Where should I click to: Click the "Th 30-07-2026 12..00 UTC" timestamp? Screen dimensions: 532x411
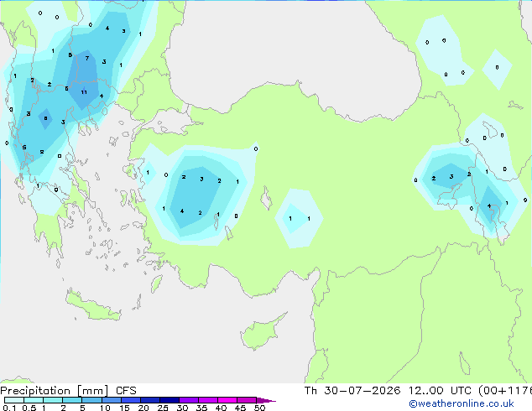pyautogui.click(x=388, y=391)
